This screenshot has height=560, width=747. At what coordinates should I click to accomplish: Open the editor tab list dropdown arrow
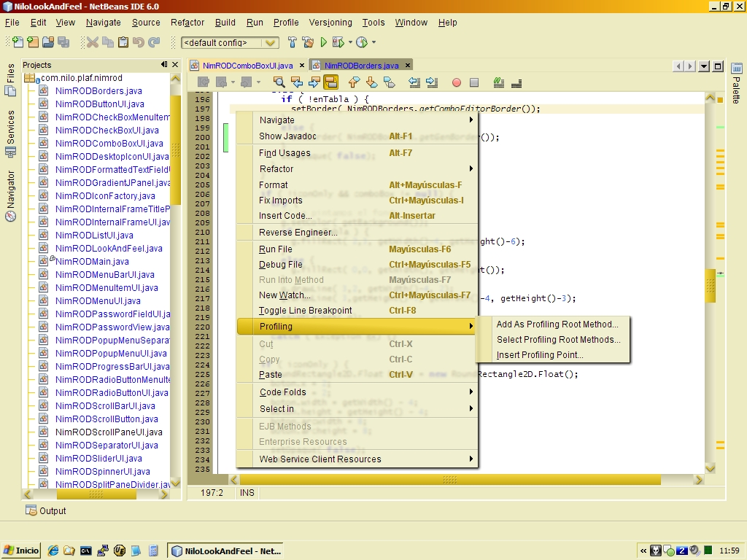tap(704, 66)
